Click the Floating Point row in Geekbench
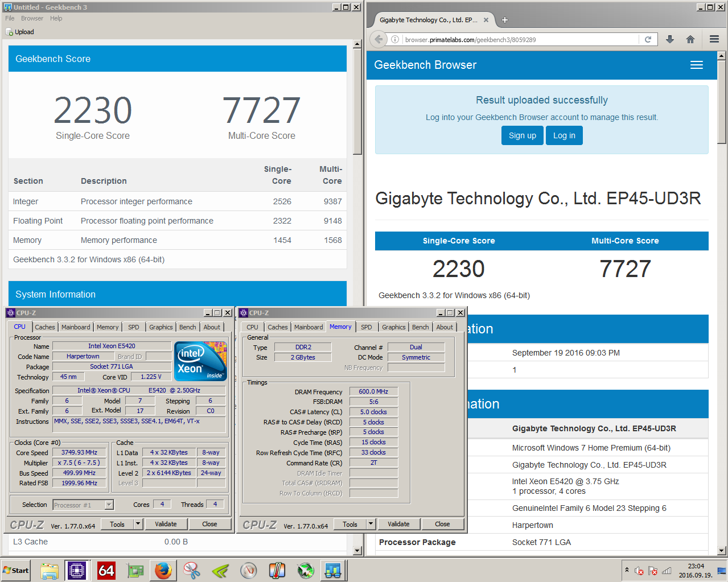 coord(178,221)
